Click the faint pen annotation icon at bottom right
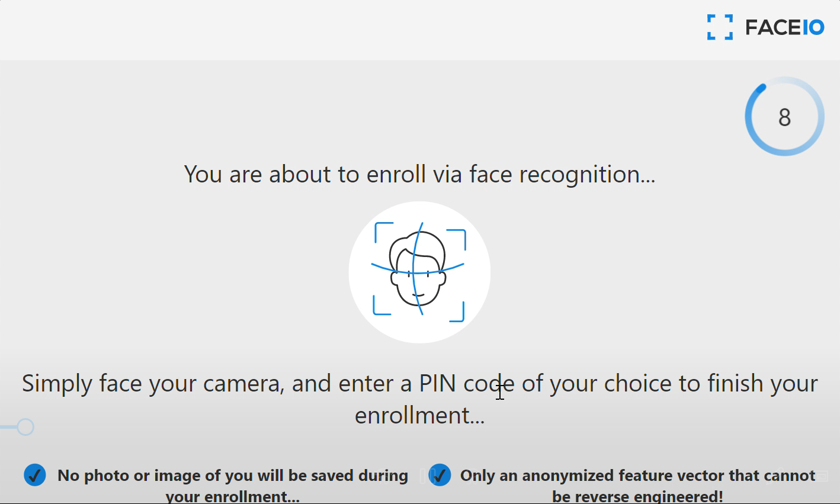Screen dimensions: 840x504 pos(776,476)
